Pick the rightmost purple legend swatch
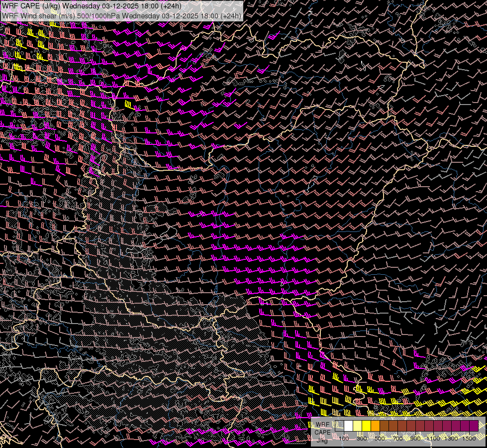Screen dimensions: 487x448 [474, 426]
